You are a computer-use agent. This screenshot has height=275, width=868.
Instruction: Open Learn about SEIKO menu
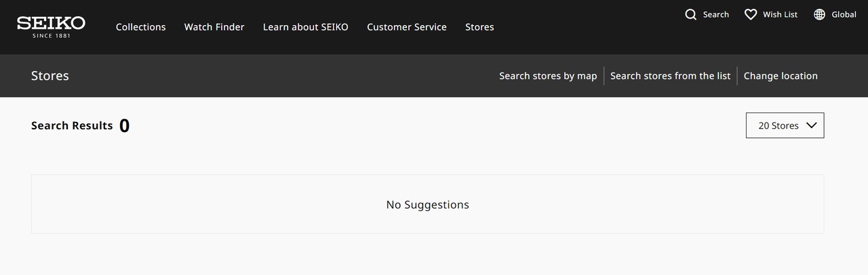pyautogui.click(x=305, y=27)
